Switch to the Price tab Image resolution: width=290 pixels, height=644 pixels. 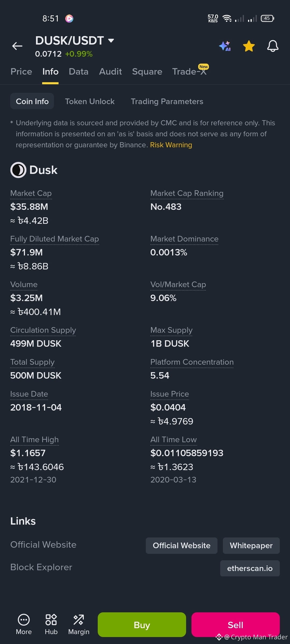(21, 72)
